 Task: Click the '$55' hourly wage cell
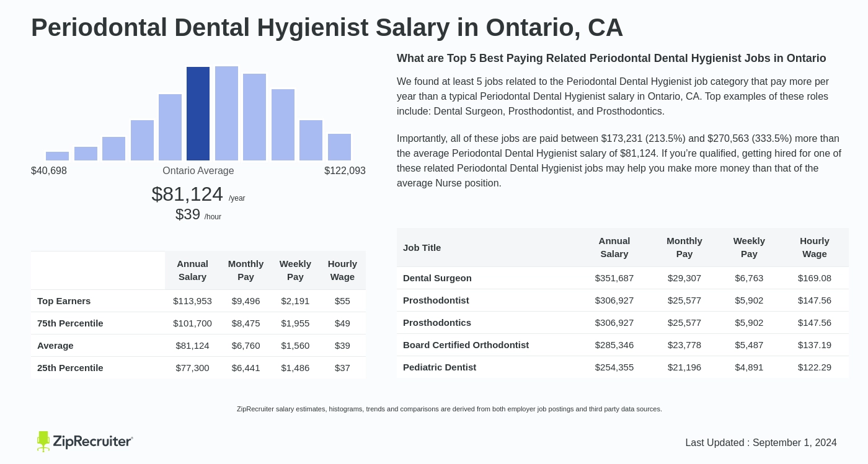point(342,301)
